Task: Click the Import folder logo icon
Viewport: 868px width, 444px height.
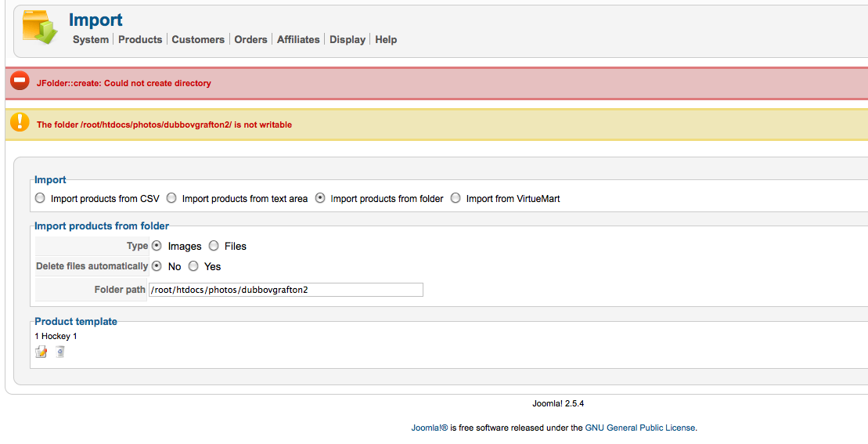Action: coord(40,28)
